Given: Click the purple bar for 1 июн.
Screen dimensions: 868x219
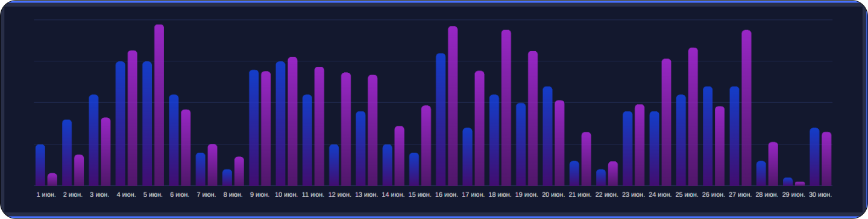Looking at the screenshot, I should [x=52, y=179].
